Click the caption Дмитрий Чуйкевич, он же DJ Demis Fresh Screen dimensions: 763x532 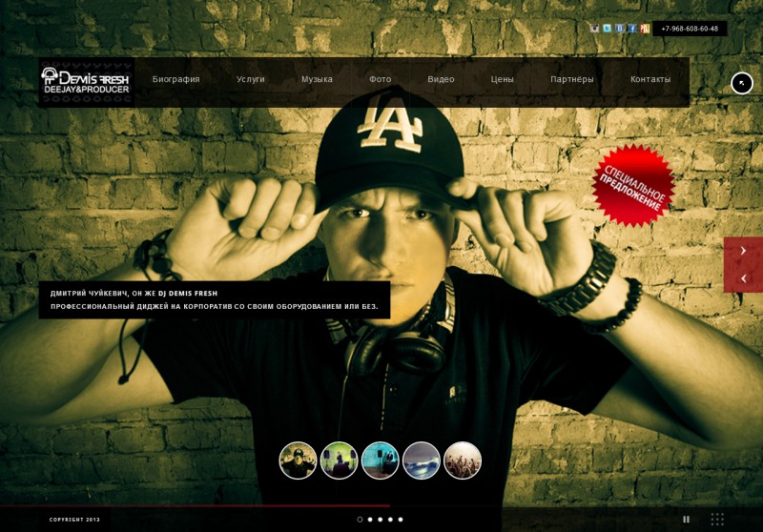[134, 294]
